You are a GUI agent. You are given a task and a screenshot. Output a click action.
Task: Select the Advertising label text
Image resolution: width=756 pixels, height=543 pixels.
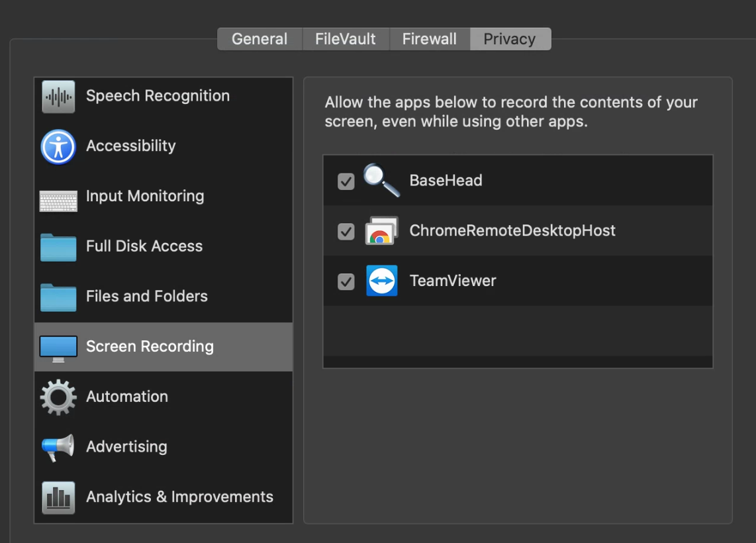coord(126,446)
